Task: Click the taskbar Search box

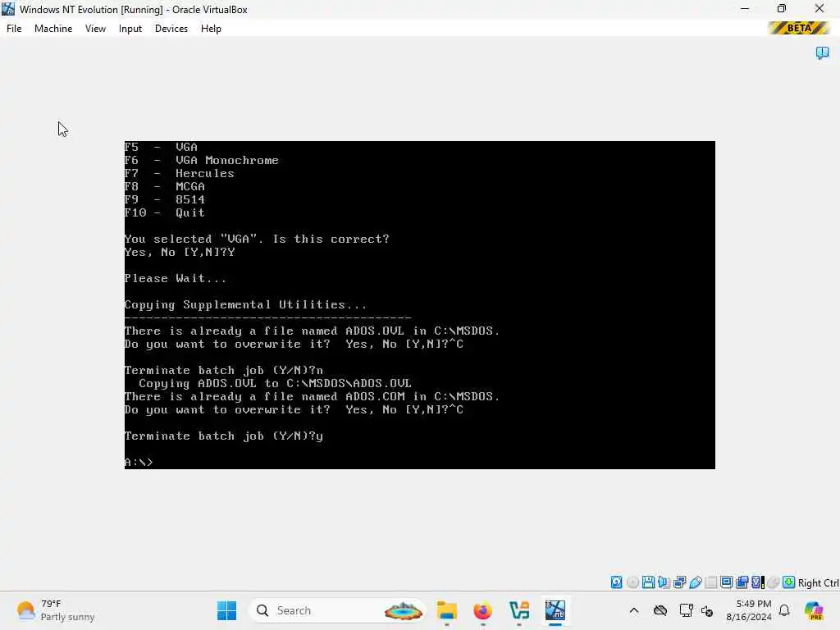Action: [337, 610]
